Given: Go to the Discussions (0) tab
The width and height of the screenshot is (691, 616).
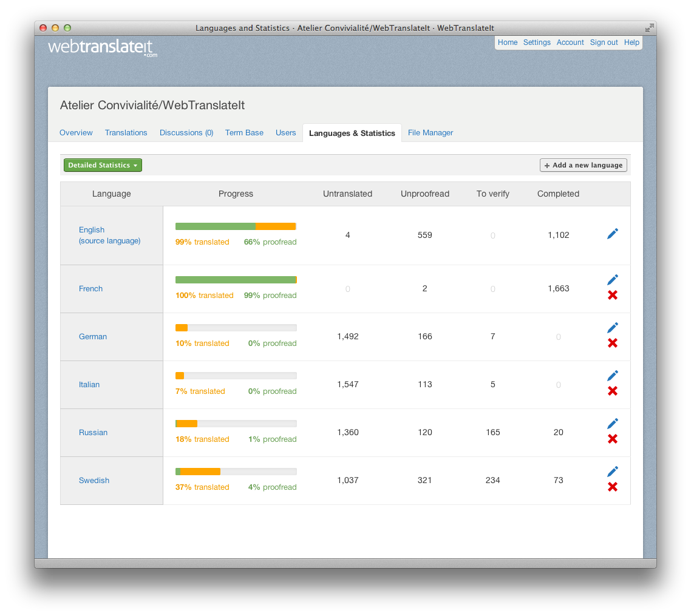Looking at the screenshot, I should pyautogui.click(x=186, y=132).
